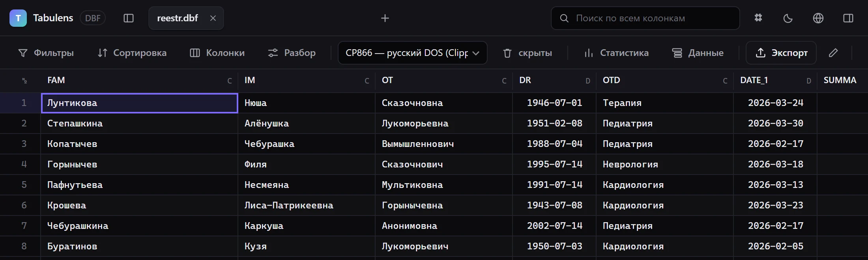This screenshot has width=868, height=260.
Task: Focus the search all columns field
Action: [x=645, y=18]
